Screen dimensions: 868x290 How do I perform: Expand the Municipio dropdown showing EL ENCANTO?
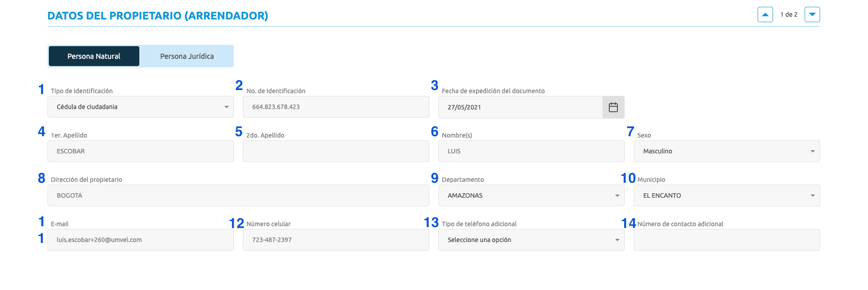point(727,195)
